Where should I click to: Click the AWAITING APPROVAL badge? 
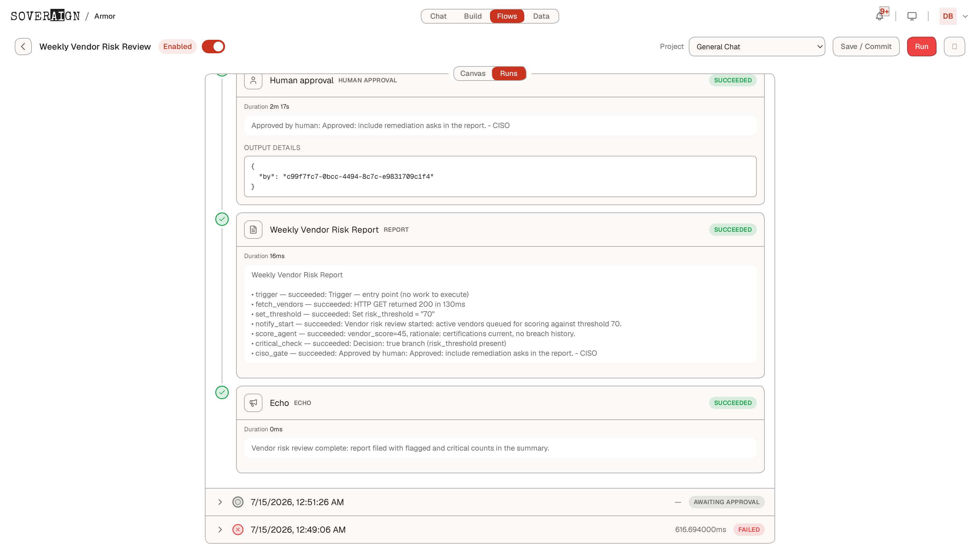coord(726,502)
